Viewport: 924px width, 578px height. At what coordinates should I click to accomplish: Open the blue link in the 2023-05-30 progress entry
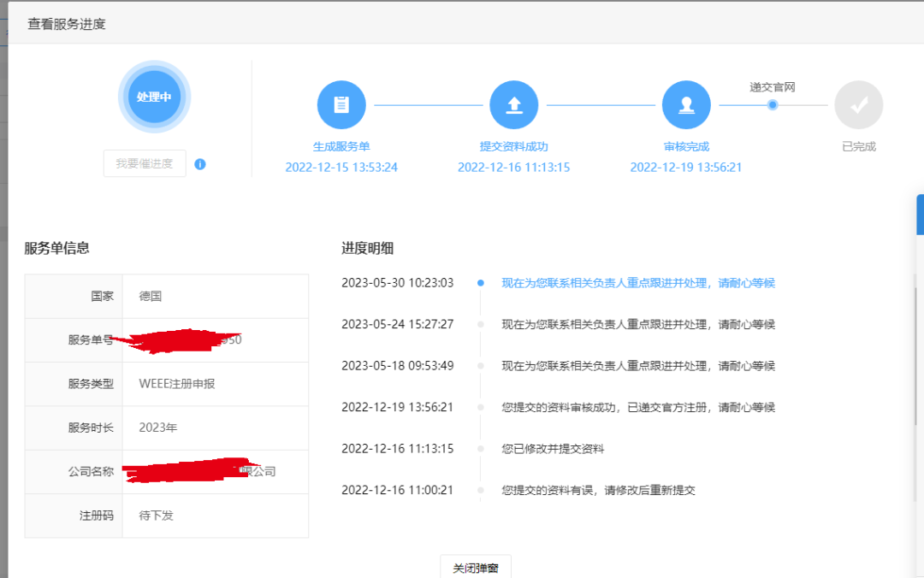point(637,282)
